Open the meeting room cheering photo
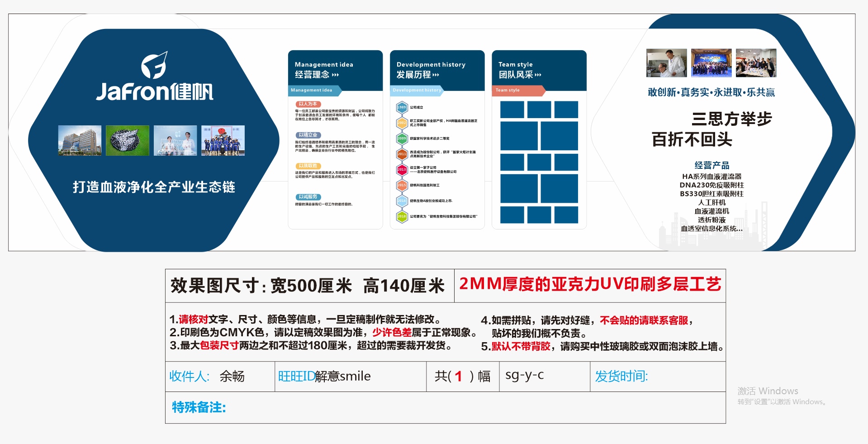Screen dimensions: 868x444 756,63
